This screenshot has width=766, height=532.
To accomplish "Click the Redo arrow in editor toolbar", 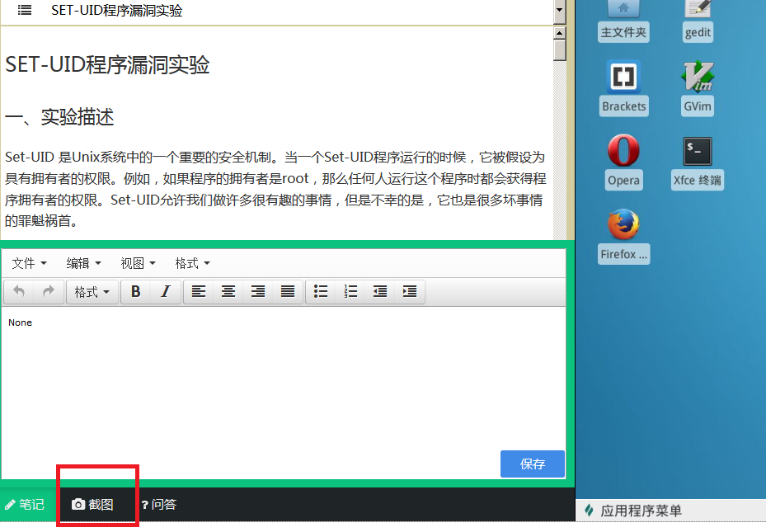I will click(x=49, y=292).
